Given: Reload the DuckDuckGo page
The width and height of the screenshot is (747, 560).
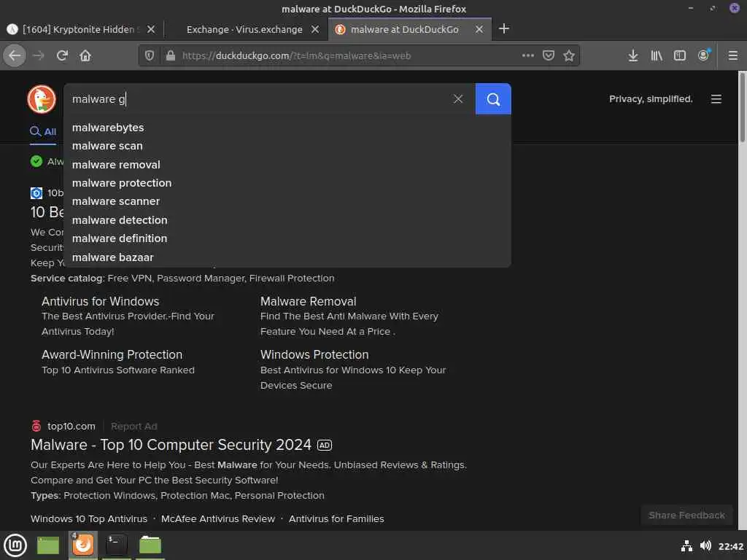Looking at the screenshot, I should [62, 55].
